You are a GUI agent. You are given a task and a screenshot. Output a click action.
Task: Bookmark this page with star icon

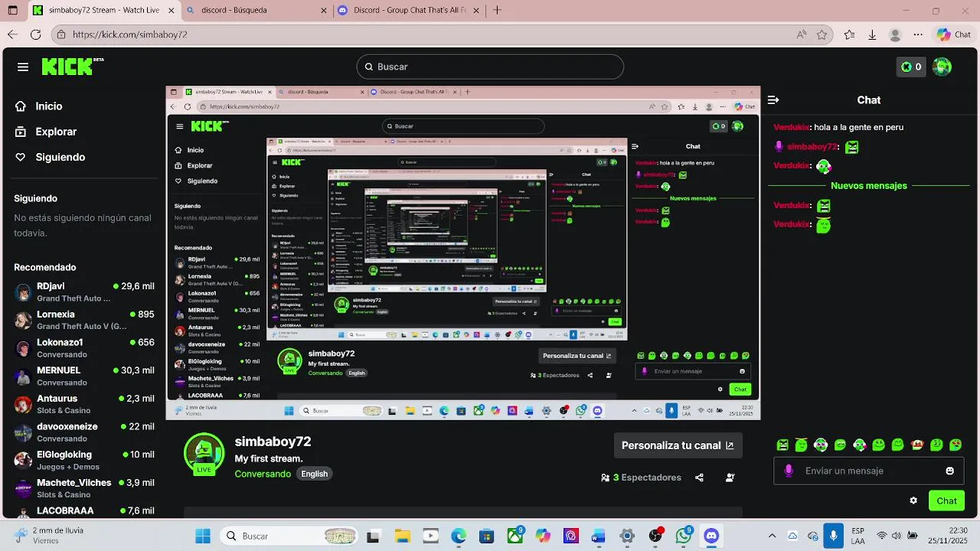[822, 34]
